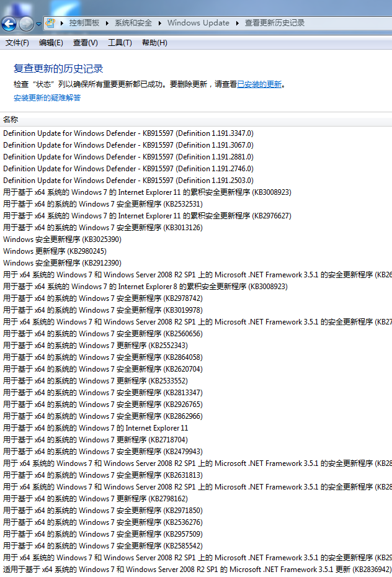392x577 pixels.
Task: Open the 查看(V) menu
Action: click(86, 43)
